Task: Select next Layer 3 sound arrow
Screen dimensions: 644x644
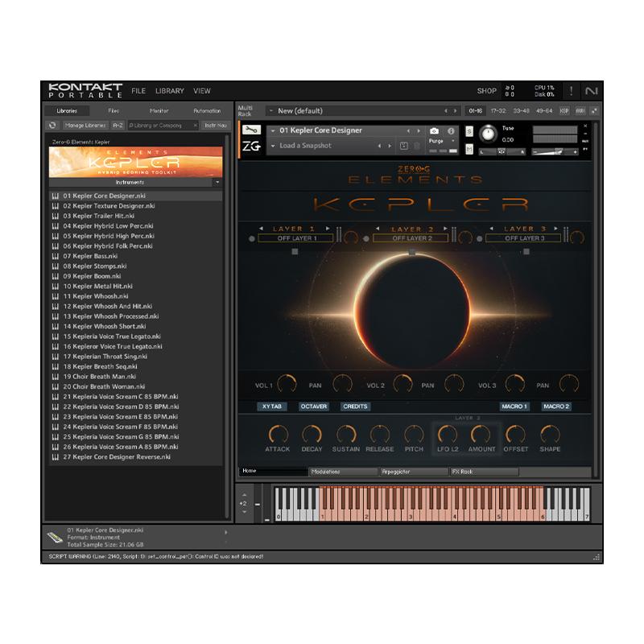Action: click(555, 229)
